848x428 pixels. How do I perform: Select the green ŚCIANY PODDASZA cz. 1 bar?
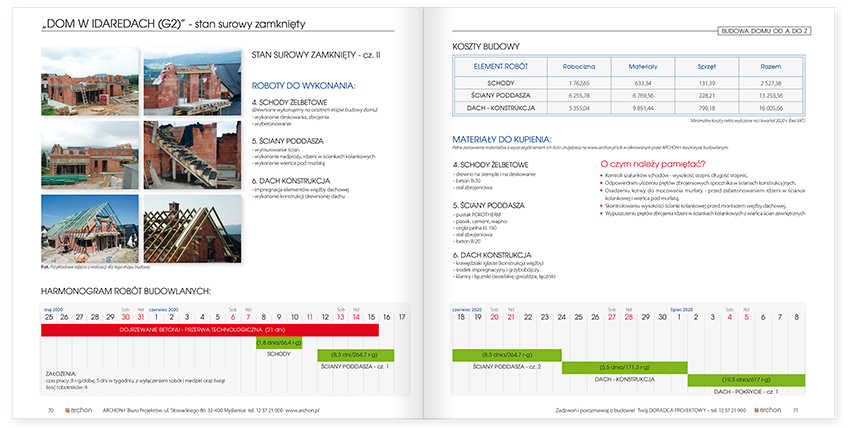coord(355,355)
